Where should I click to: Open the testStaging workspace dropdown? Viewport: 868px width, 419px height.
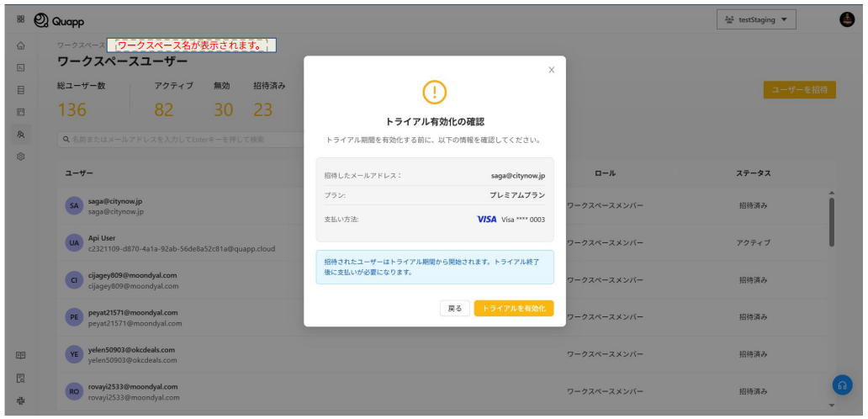(x=755, y=19)
